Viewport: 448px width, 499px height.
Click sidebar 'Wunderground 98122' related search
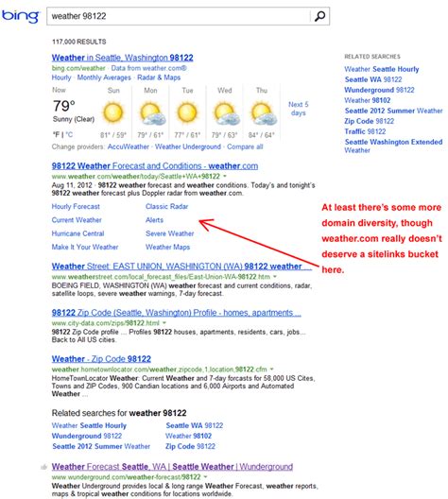pyautogui.click(x=379, y=90)
